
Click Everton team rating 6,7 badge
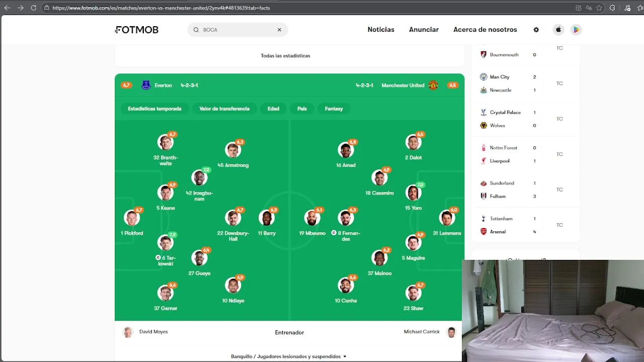coord(126,85)
